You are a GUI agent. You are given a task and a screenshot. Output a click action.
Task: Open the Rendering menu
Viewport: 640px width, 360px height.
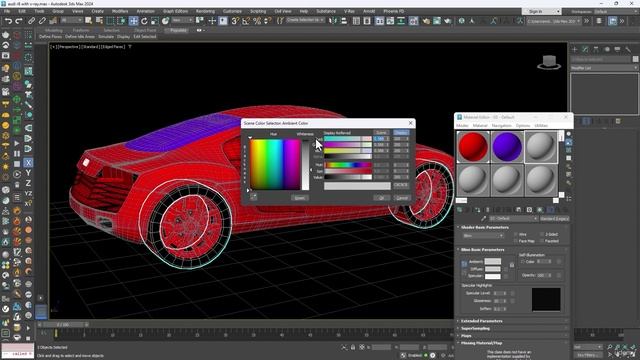pyautogui.click(x=205, y=11)
